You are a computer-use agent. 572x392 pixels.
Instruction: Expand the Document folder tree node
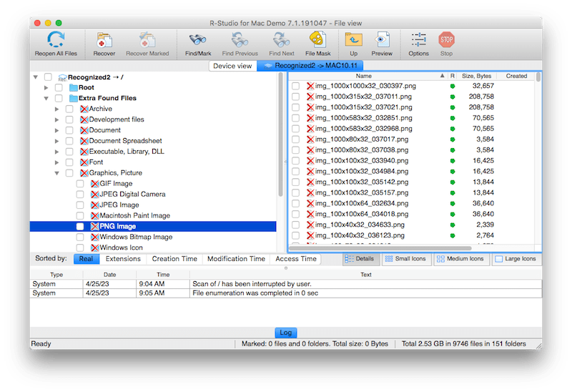pyautogui.click(x=57, y=130)
